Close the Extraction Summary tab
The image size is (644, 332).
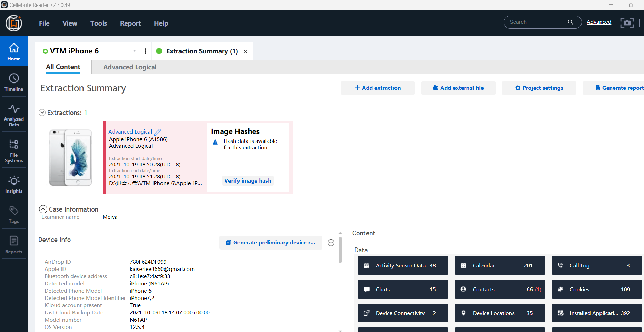(245, 51)
